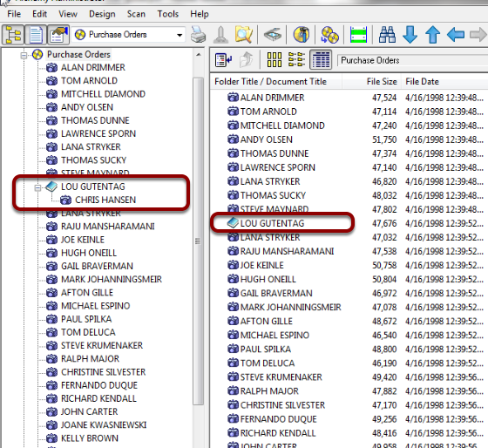This screenshot has width=488, height=448.
Task: Open the Scan menu
Action: pyautogui.click(x=136, y=14)
